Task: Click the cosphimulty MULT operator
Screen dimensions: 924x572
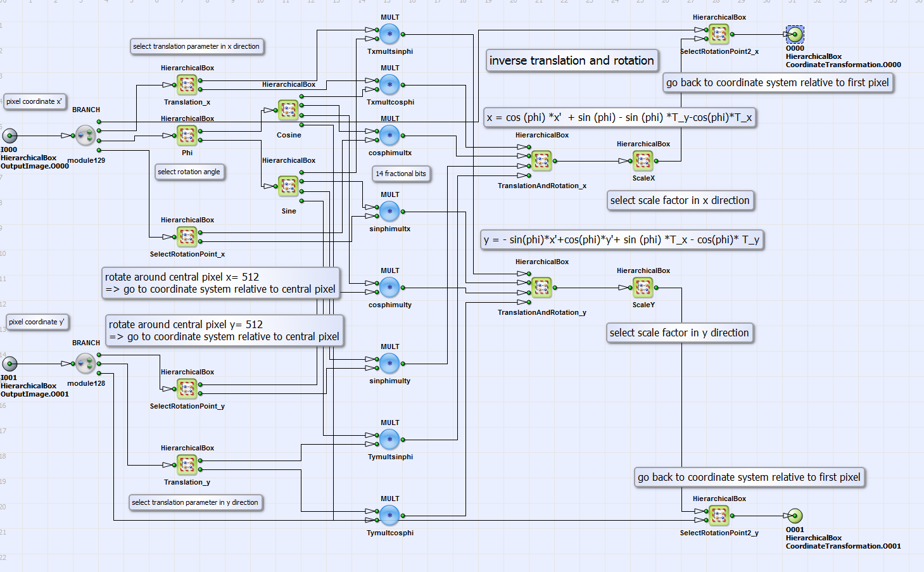Action: click(x=389, y=287)
